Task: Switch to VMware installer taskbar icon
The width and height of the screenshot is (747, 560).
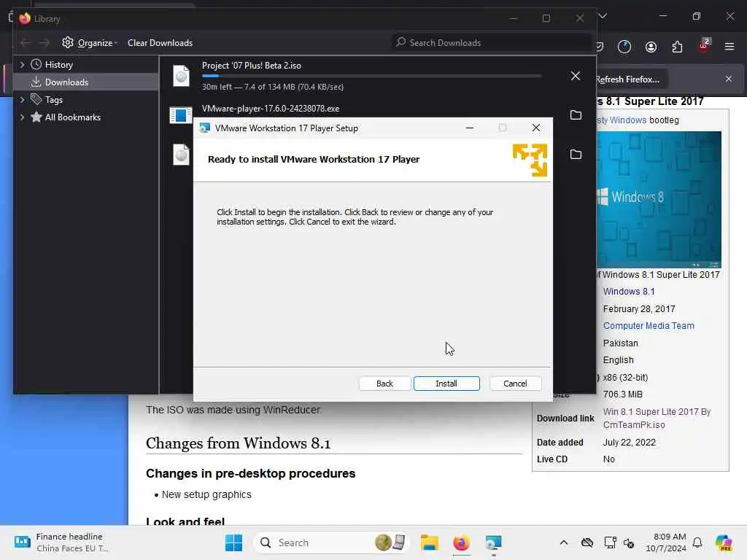Action: tap(494, 542)
